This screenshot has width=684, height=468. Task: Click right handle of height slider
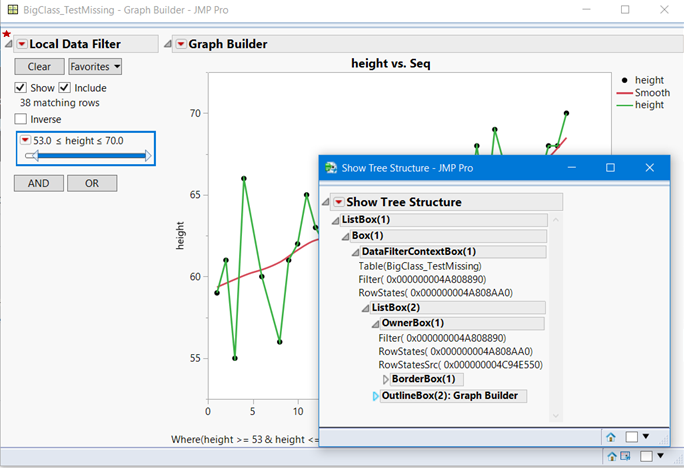tap(148, 155)
